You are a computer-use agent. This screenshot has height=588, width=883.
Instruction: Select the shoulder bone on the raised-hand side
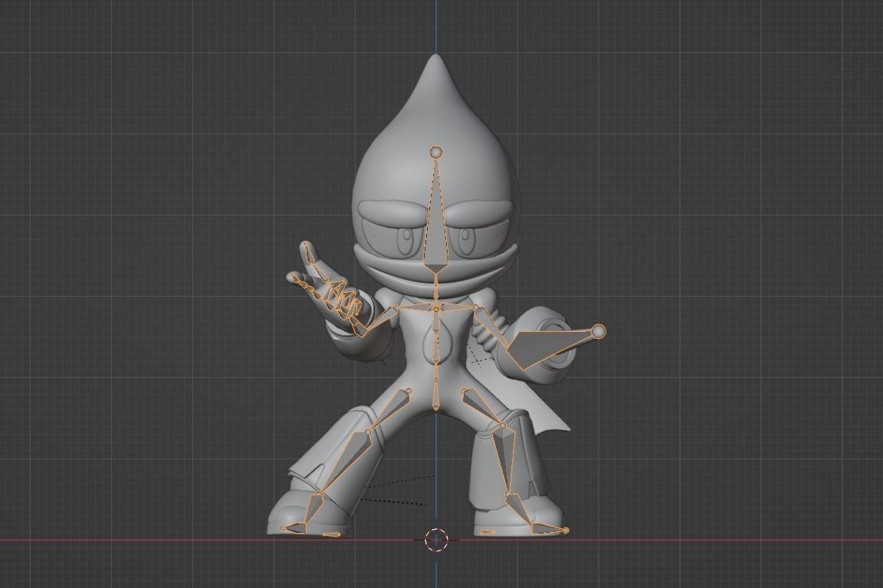coord(415,307)
